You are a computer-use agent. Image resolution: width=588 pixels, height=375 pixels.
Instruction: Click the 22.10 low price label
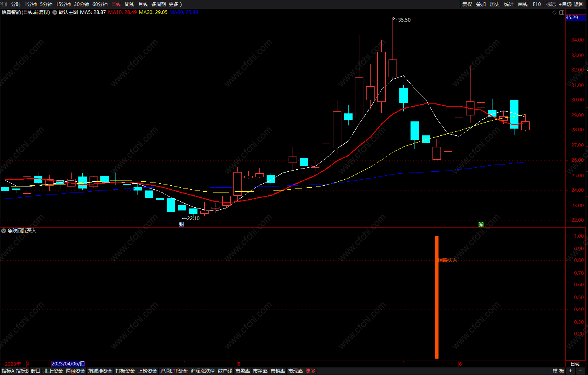pos(193,218)
